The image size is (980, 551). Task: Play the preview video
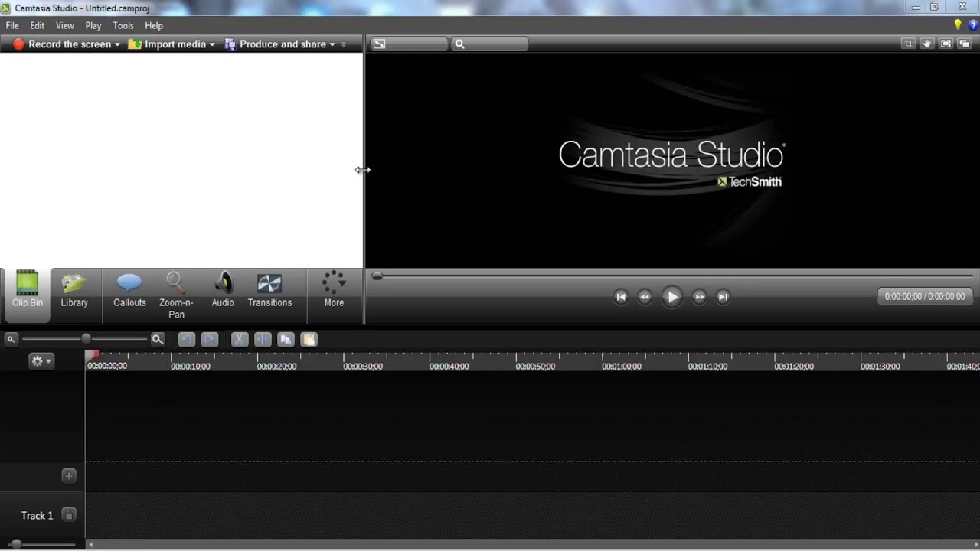click(x=671, y=297)
